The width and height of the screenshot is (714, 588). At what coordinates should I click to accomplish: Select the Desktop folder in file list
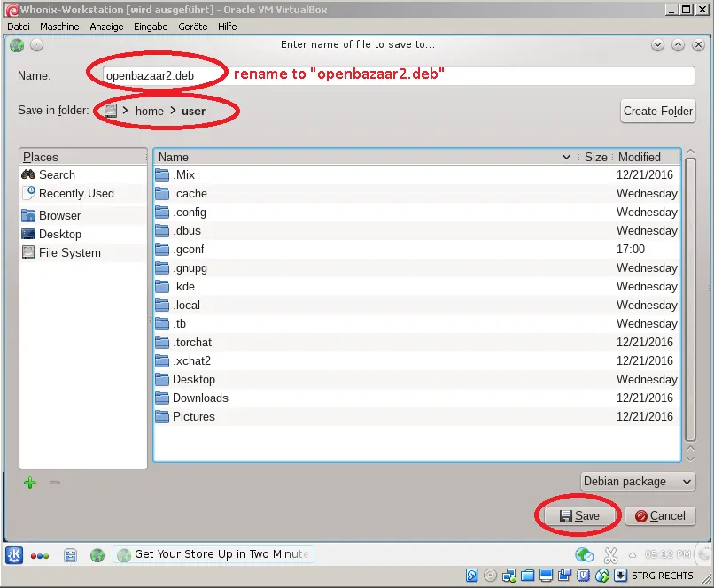417,380
